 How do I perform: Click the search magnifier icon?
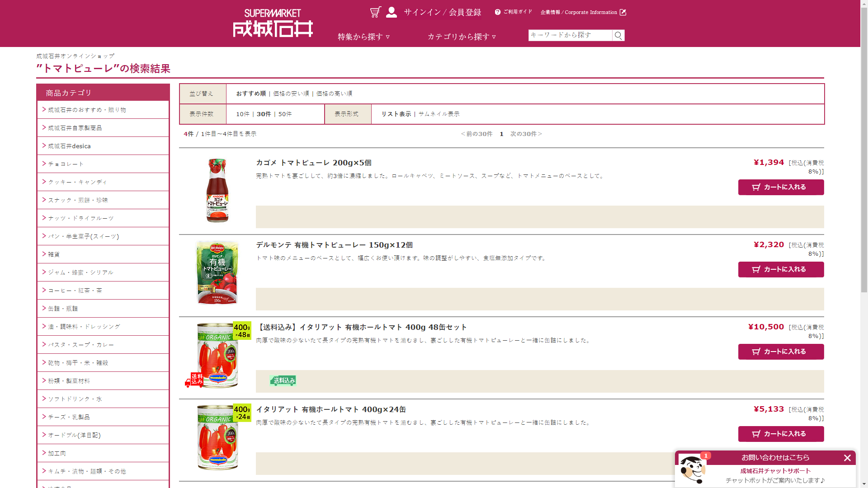click(618, 35)
